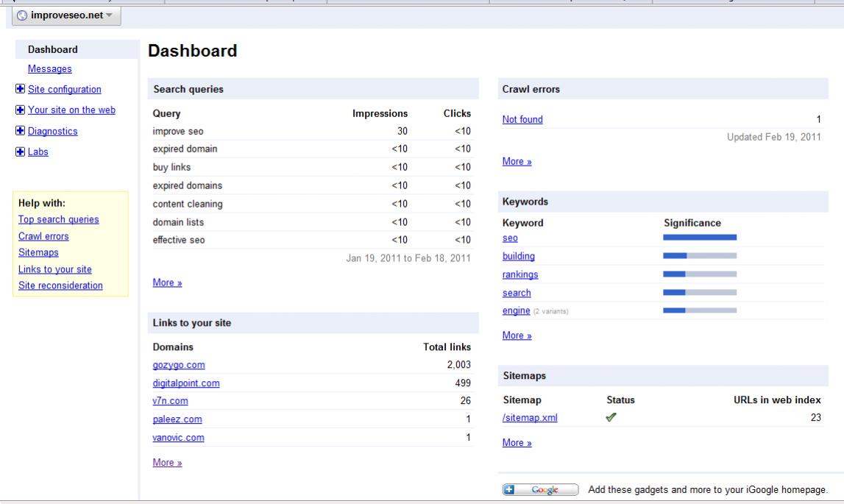Image resolution: width=844 pixels, height=504 pixels.
Task: Open the Messages sidebar item
Action: click(49, 69)
